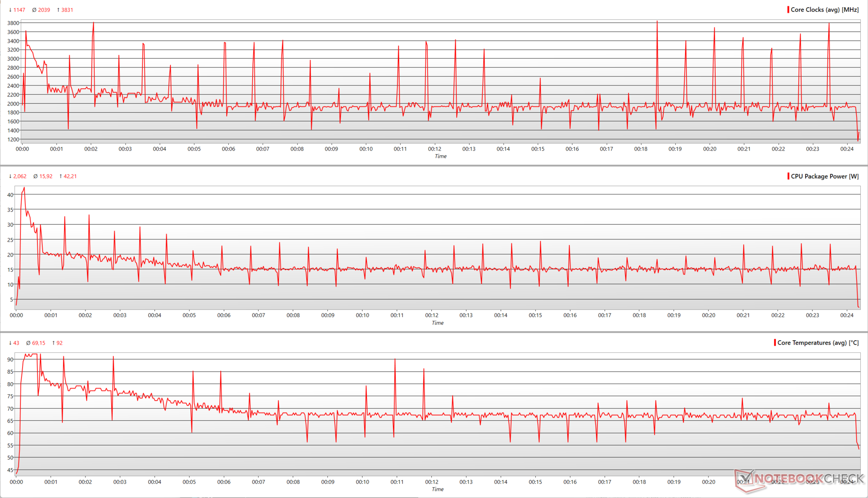This screenshot has width=868, height=498.
Task: Click the average 69,15 temperature indicator
Action: (x=36, y=343)
